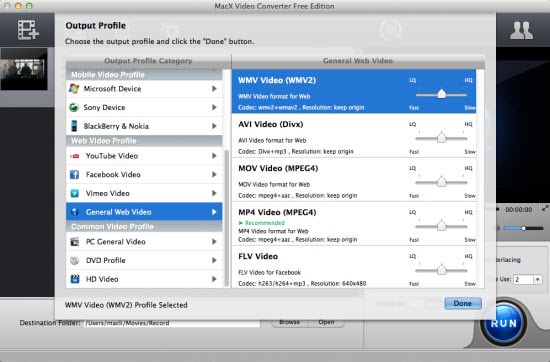The image size is (550, 362).
Task: Adjust MOV Video quality slider
Action: 441,182
